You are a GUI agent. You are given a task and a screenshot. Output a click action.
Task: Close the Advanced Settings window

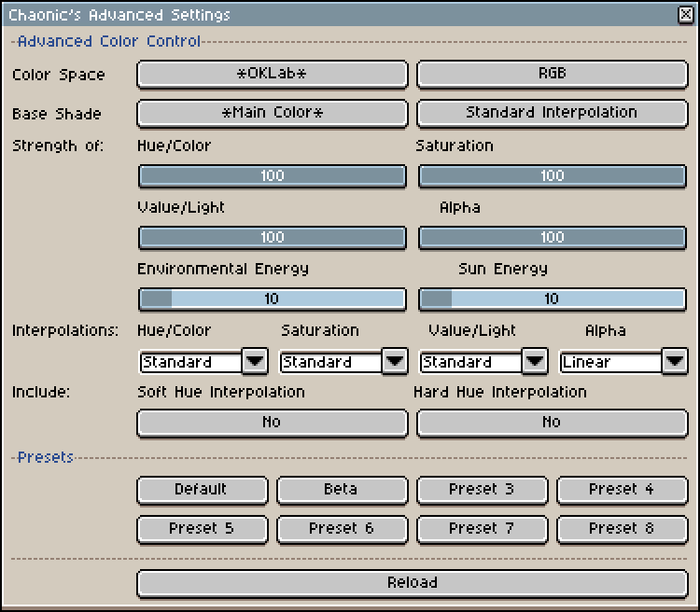686,15
